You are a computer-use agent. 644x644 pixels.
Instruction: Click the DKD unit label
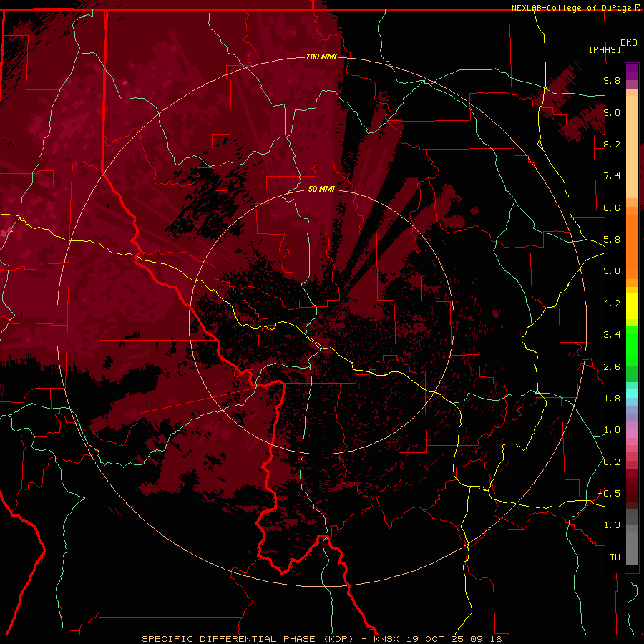coord(628,43)
